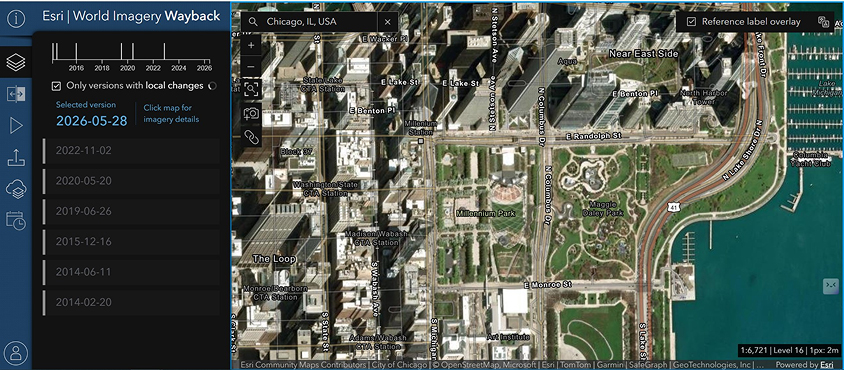This screenshot has height=370, width=844.
Task: Zoom out with the minus button
Action: [x=251, y=67]
